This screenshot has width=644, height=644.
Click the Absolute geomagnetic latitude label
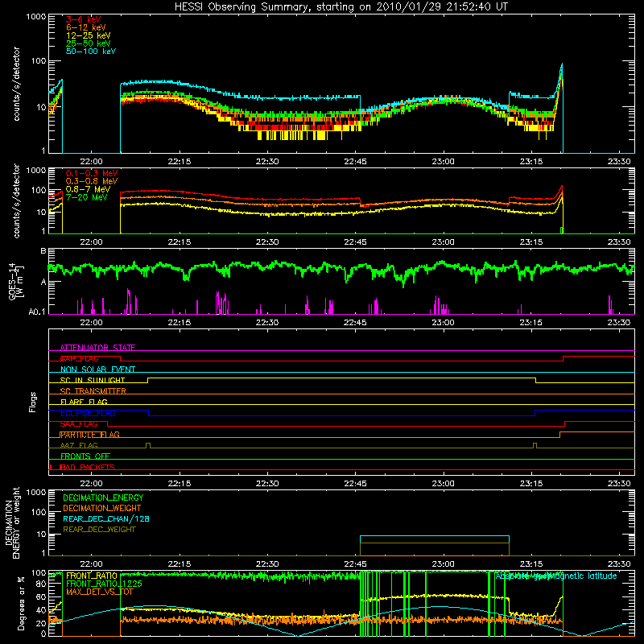point(556,576)
